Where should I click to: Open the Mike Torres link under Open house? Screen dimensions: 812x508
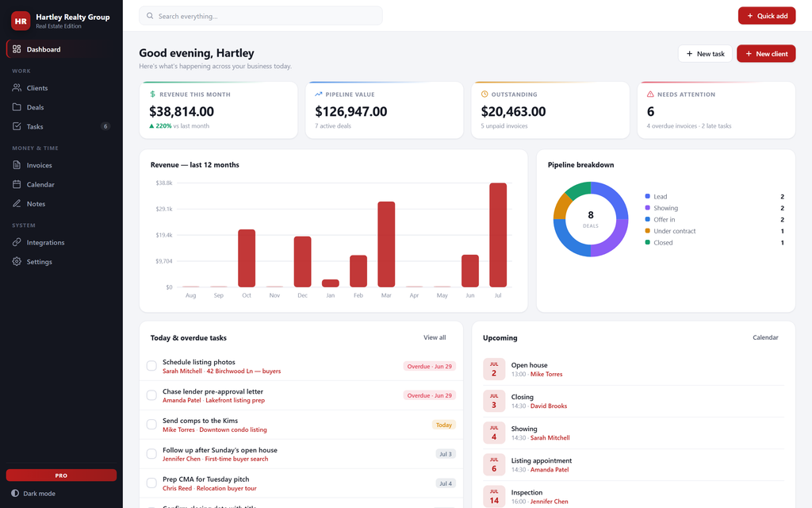click(546, 374)
